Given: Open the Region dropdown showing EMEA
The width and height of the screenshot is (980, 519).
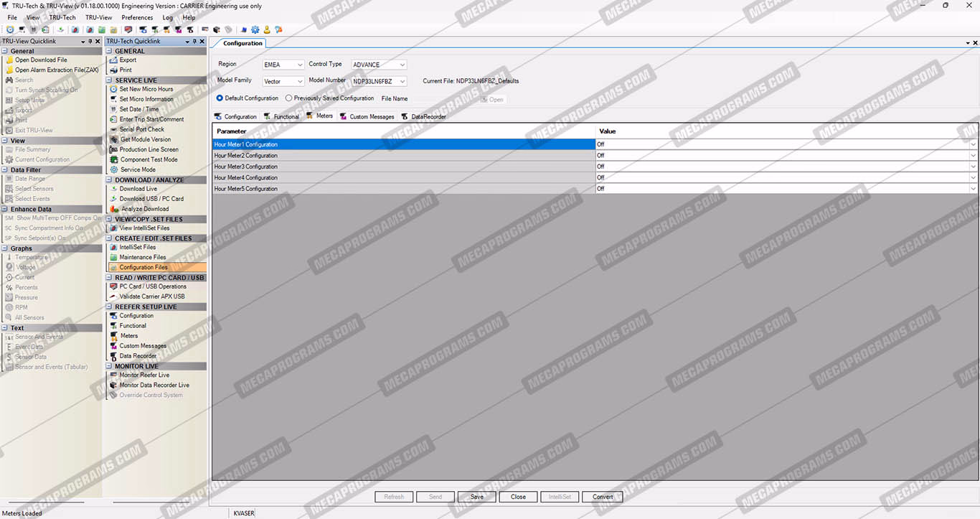Looking at the screenshot, I should coord(283,65).
